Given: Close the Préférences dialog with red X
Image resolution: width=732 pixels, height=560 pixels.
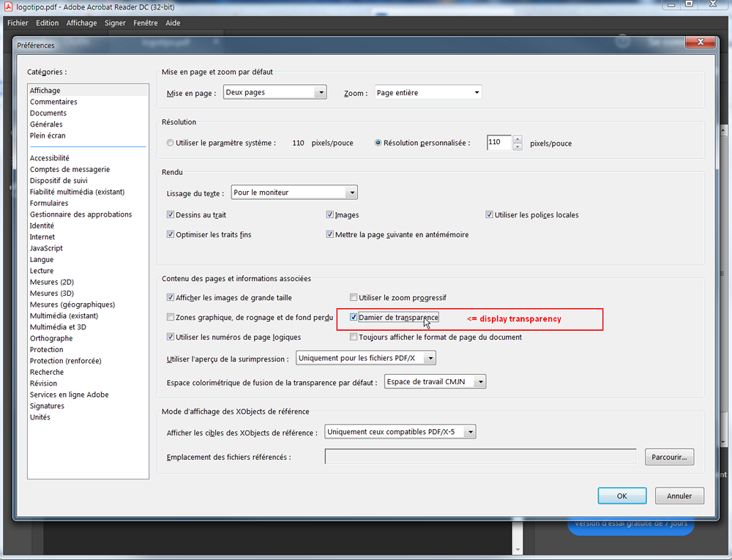Looking at the screenshot, I should (701, 42).
